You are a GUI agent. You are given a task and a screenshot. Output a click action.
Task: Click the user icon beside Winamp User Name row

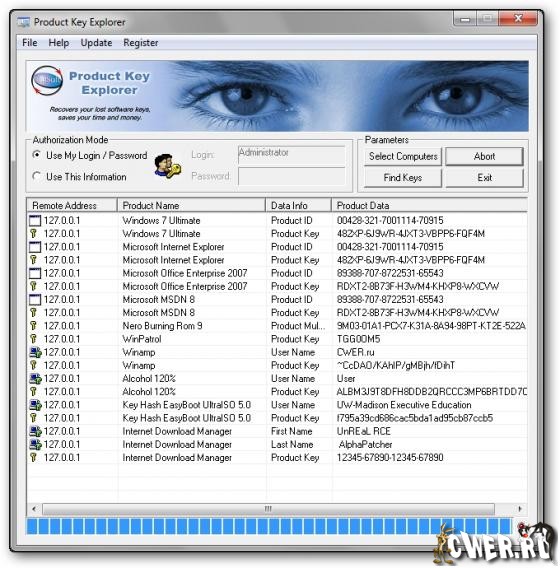pyautogui.click(x=35, y=352)
